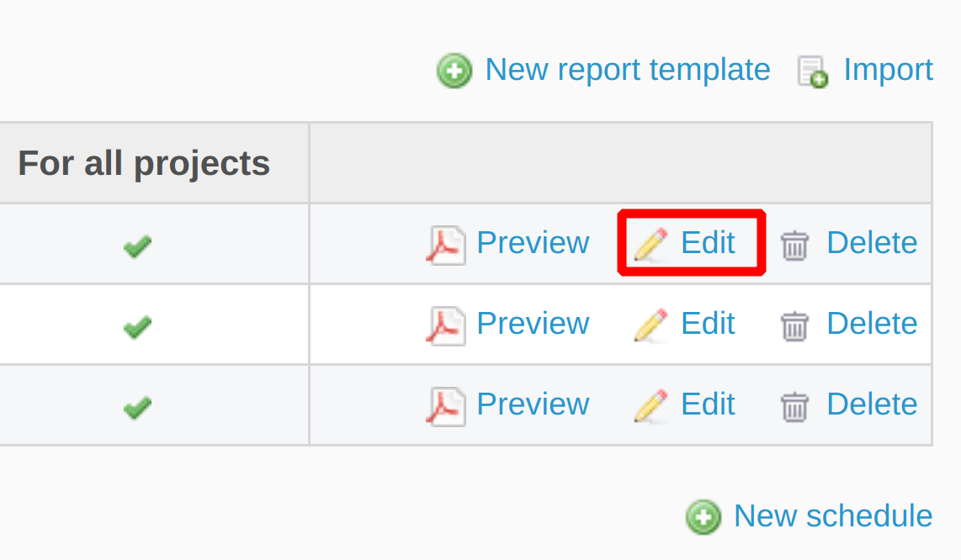
Task: Click the green plus icon for New report template
Action: 454,71
